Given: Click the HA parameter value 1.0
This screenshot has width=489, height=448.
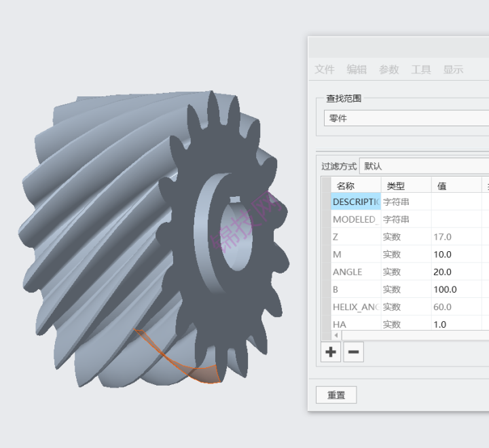Looking at the screenshot, I should pos(455,324).
